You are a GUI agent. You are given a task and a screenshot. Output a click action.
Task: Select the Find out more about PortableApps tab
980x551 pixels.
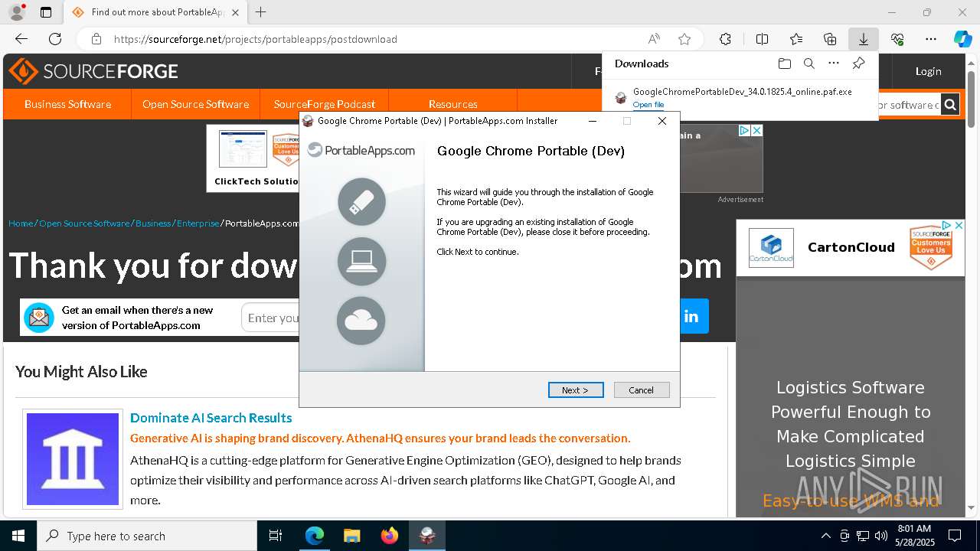point(154,12)
